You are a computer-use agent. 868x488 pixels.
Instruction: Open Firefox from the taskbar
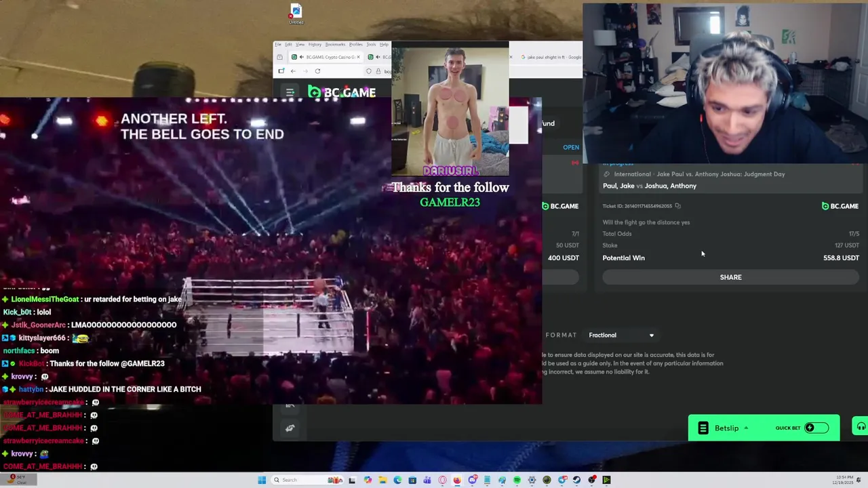(x=457, y=480)
